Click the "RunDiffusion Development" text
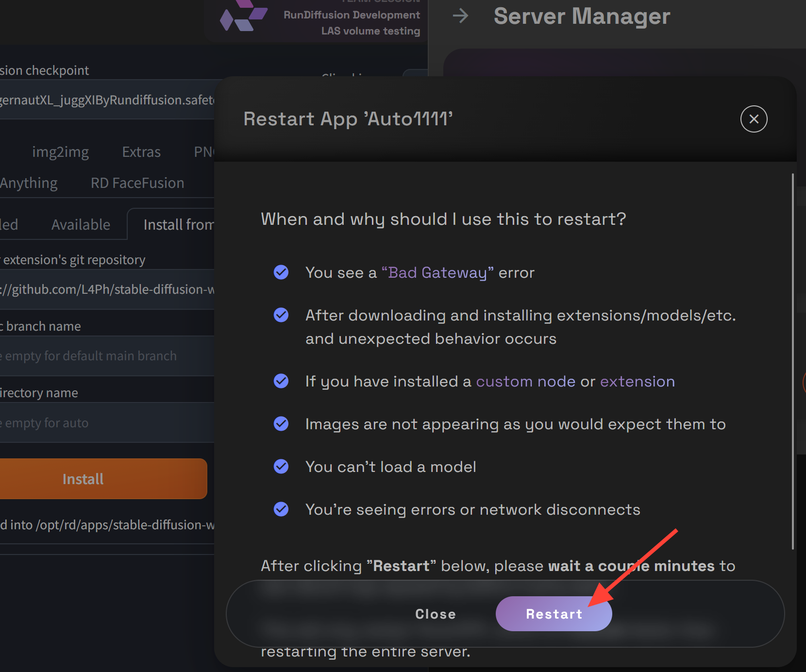This screenshot has width=806, height=672. click(352, 15)
